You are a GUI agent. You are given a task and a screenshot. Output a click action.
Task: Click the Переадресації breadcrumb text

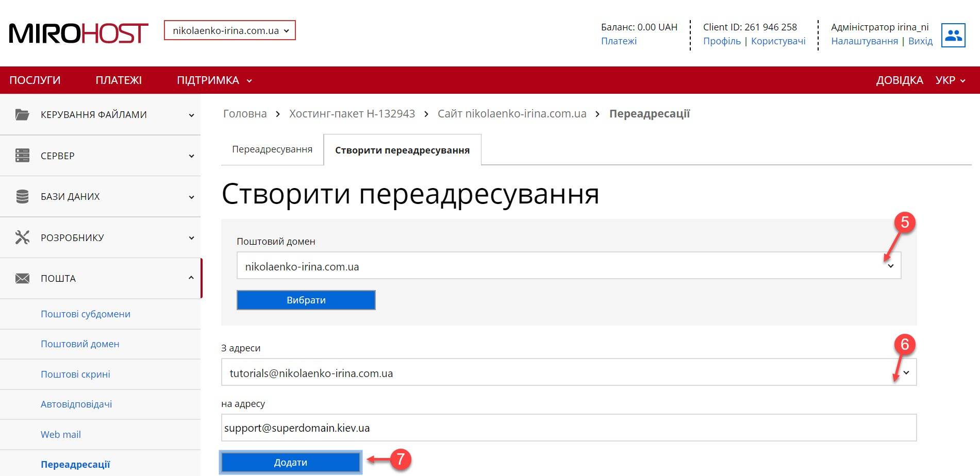click(x=650, y=114)
